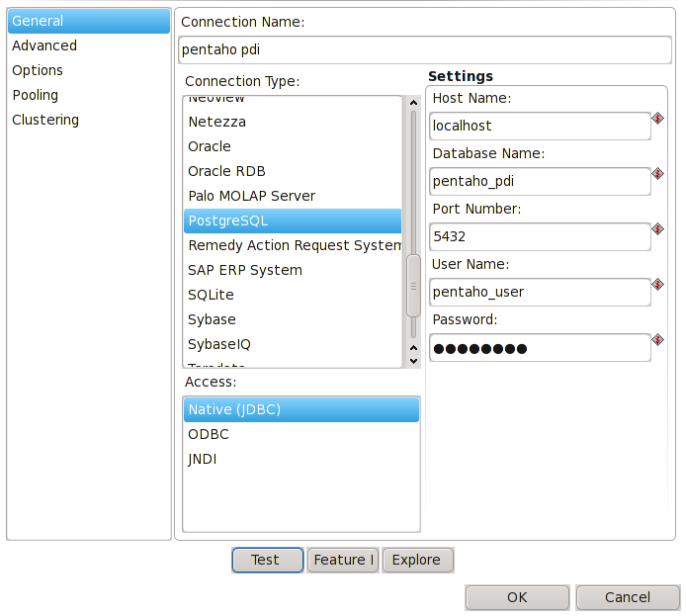Choose ODBC access method
Image resolution: width=686 pixels, height=616 pixels.
301,434
